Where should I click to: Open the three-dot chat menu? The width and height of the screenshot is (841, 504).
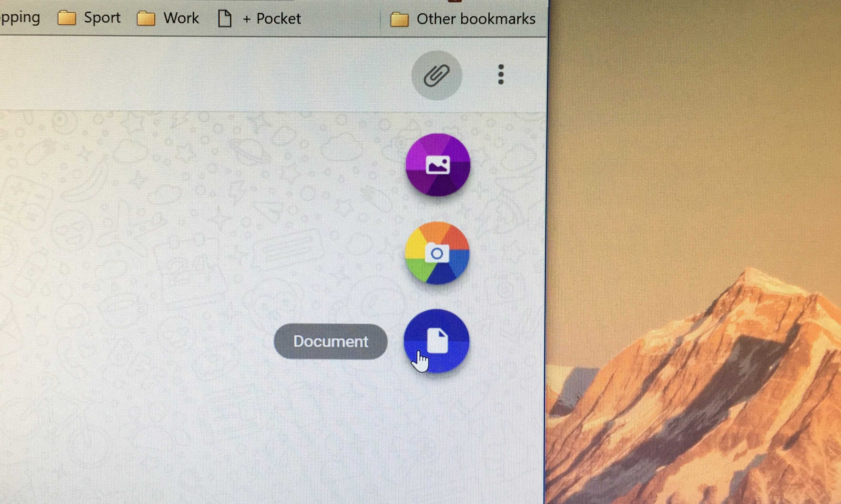pyautogui.click(x=500, y=74)
